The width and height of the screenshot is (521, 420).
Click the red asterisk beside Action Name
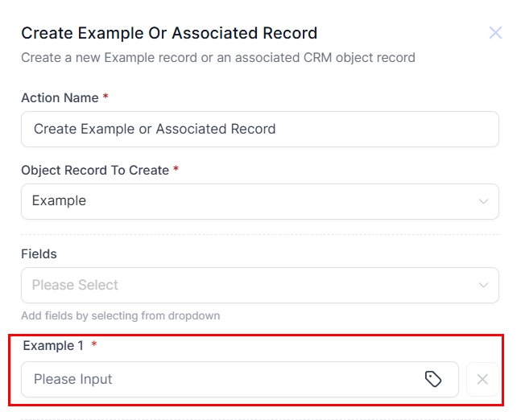(x=105, y=97)
